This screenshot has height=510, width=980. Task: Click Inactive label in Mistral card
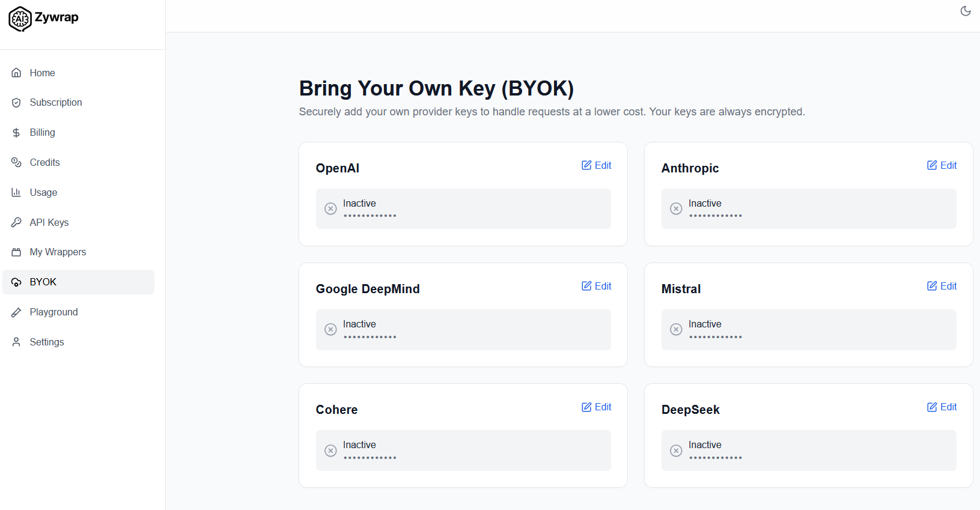(x=705, y=324)
